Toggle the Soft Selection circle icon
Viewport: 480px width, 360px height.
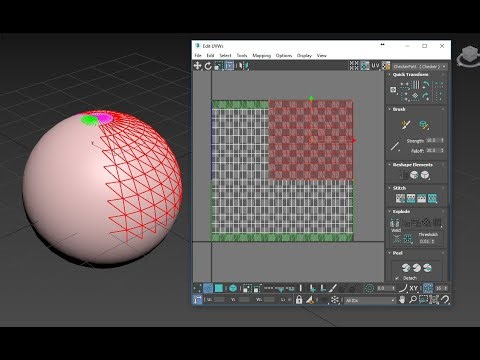point(369,288)
